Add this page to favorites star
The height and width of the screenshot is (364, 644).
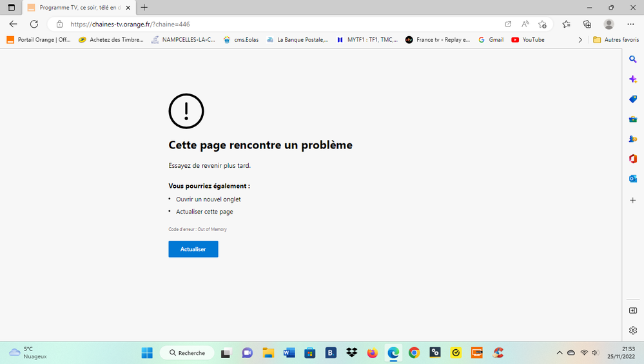[542, 24]
